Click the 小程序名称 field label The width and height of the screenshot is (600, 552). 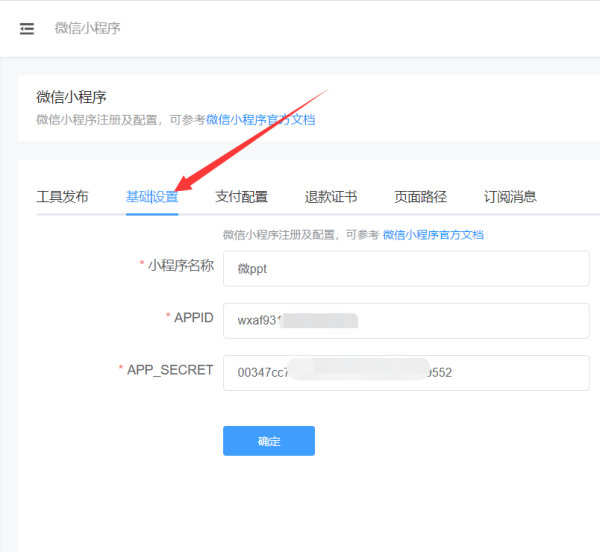point(181,265)
